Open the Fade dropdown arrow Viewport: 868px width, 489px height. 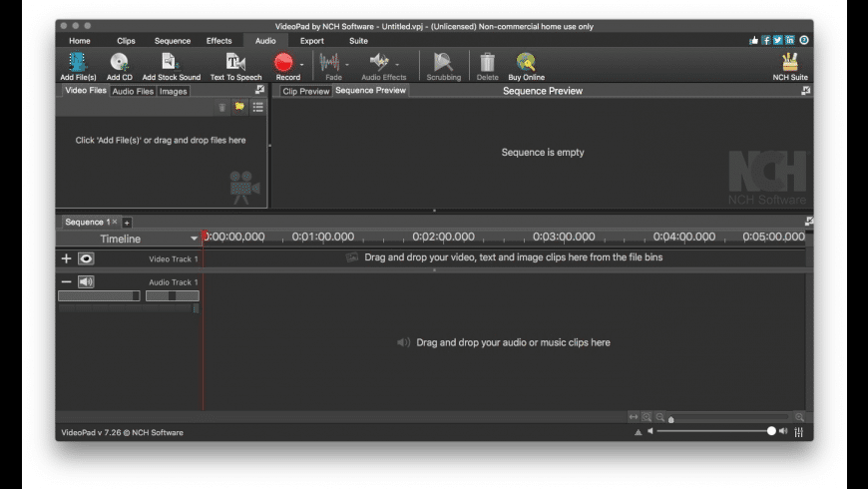[x=347, y=65]
